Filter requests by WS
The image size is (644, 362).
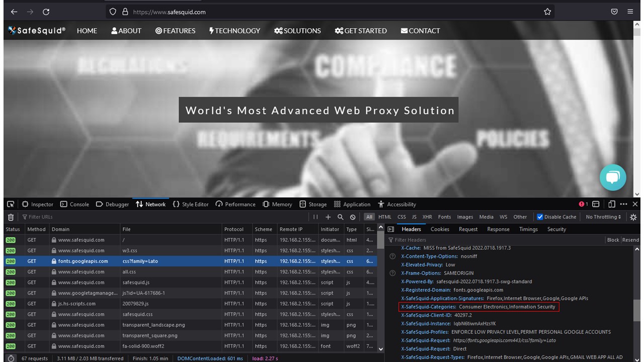coord(504,217)
